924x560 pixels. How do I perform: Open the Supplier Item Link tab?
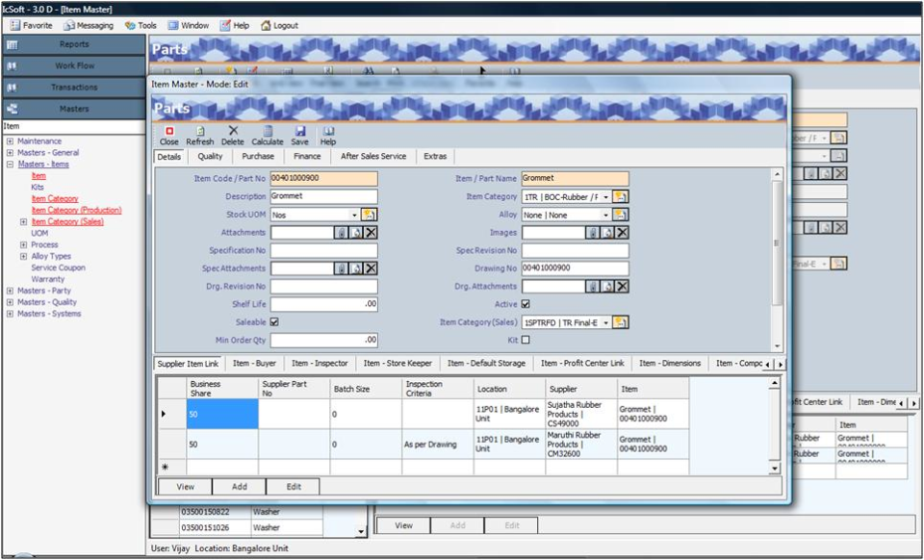point(189,364)
